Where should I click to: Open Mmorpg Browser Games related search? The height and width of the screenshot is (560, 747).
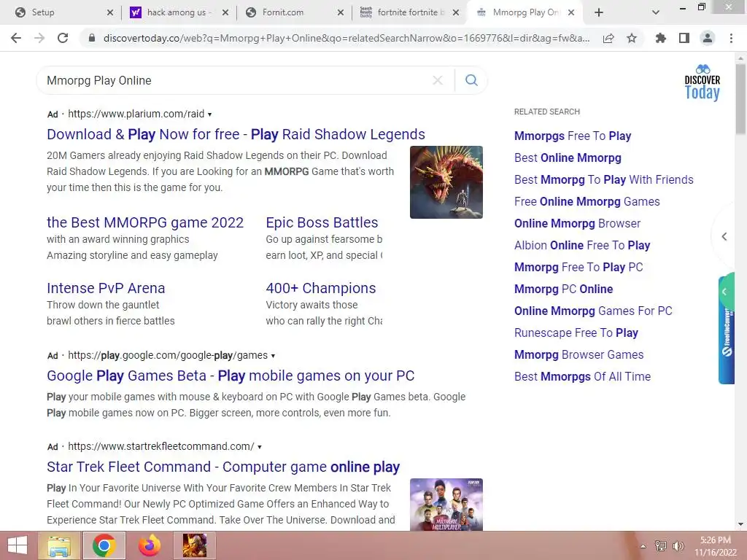(578, 355)
